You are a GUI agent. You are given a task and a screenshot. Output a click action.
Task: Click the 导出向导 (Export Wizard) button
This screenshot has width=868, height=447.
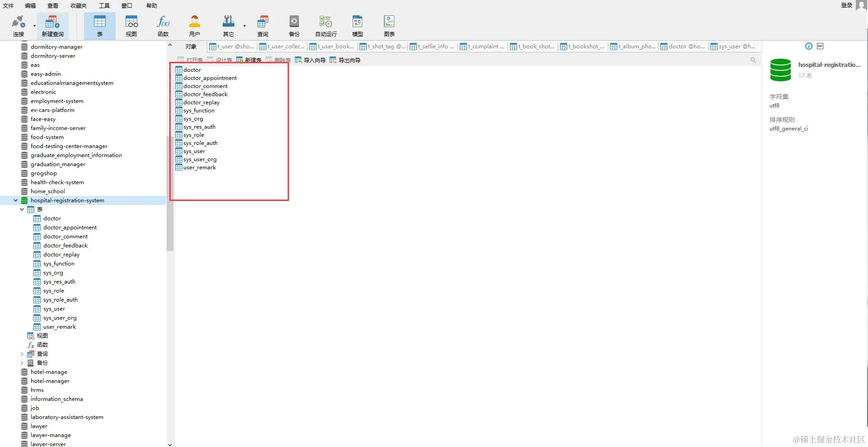[x=345, y=60]
